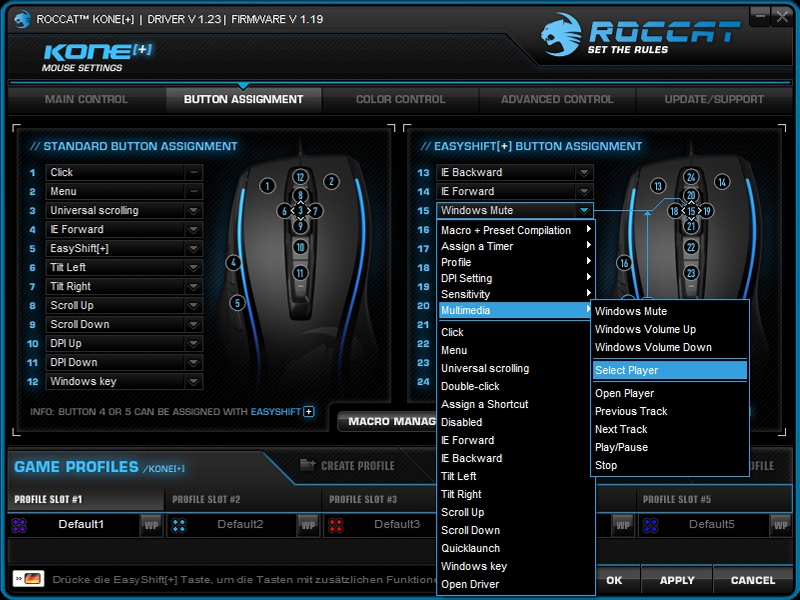Switch to Color Control tab
The image size is (800, 600).
coord(401,99)
